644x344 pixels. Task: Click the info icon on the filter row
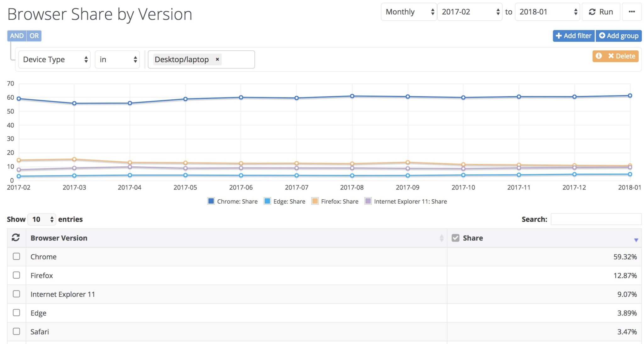click(599, 56)
